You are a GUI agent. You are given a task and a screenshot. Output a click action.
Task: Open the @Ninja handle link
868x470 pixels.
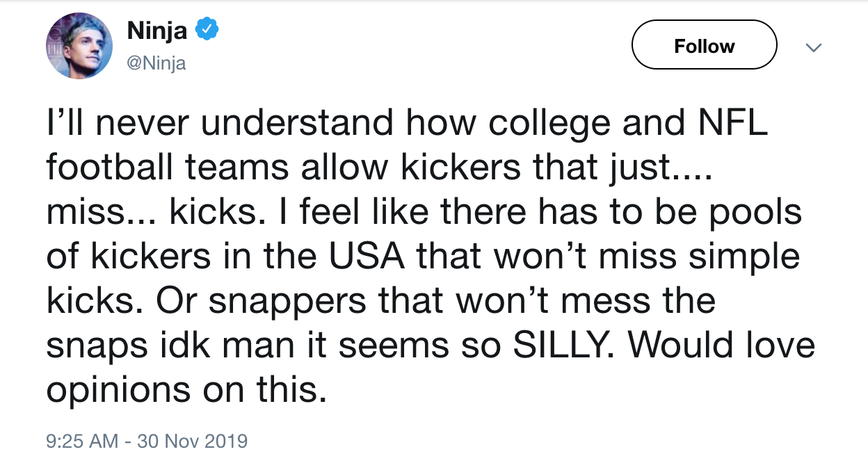coord(156,64)
